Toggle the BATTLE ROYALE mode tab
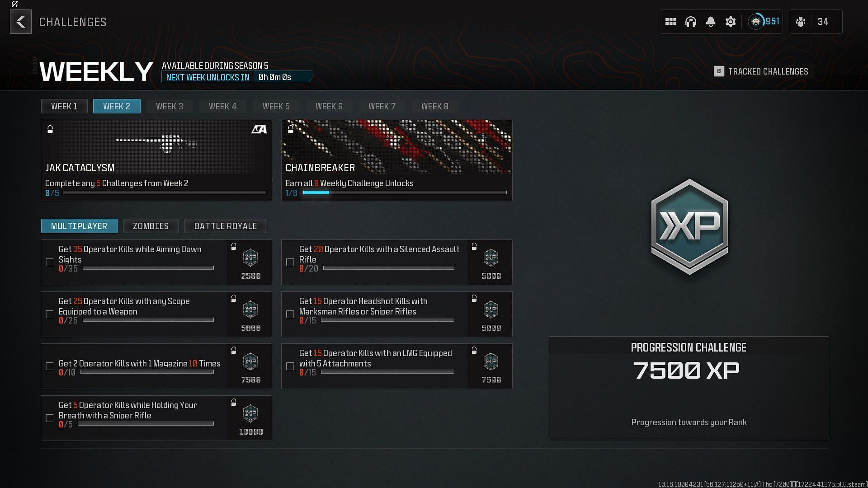This screenshot has height=488, width=868. coord(225,226)
